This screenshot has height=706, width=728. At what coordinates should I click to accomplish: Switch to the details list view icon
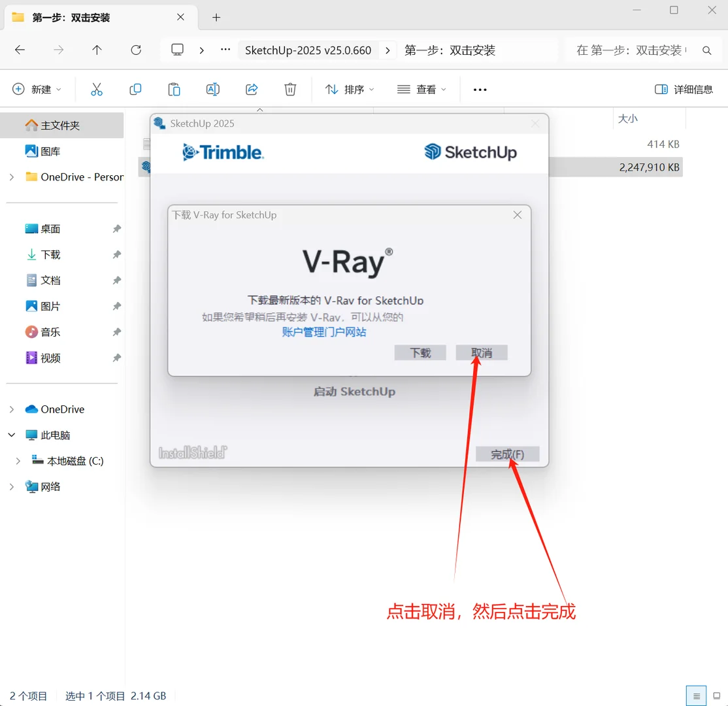(x=696, y=696)
